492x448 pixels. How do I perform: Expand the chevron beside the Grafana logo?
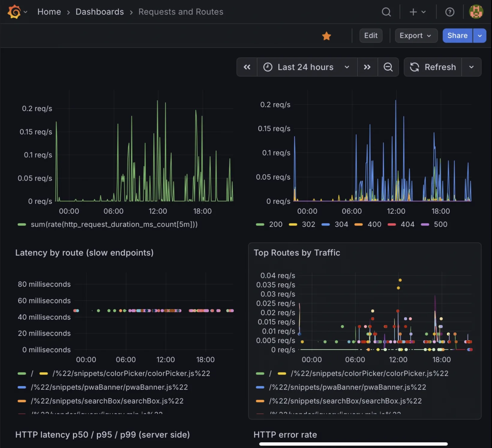pyautogui.click(x=25, y=12)
